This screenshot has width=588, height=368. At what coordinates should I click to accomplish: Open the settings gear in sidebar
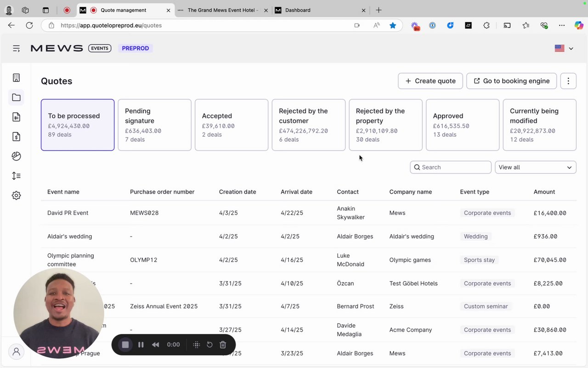click(x=16, y=195)
